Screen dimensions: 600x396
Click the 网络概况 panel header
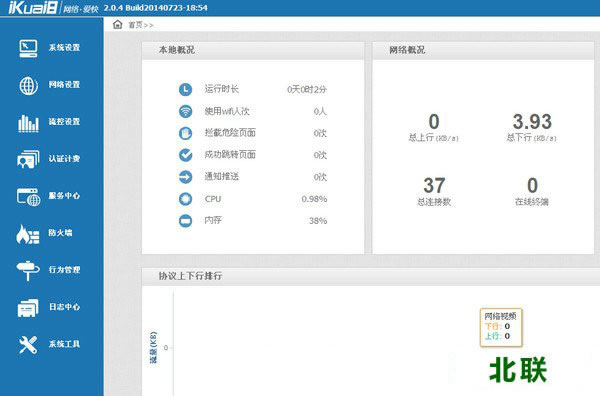(x=483, y=50)
